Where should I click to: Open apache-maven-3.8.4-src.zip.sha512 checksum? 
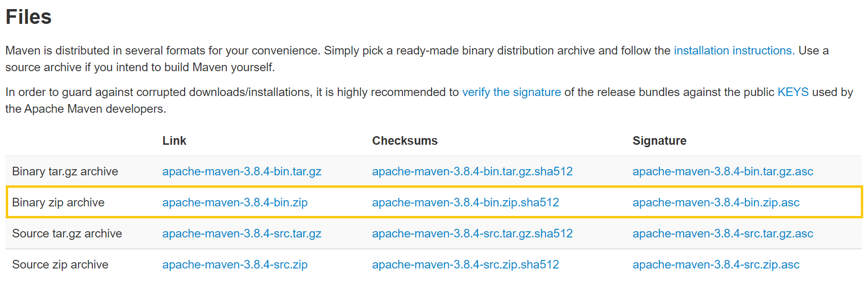click(465, 265)
